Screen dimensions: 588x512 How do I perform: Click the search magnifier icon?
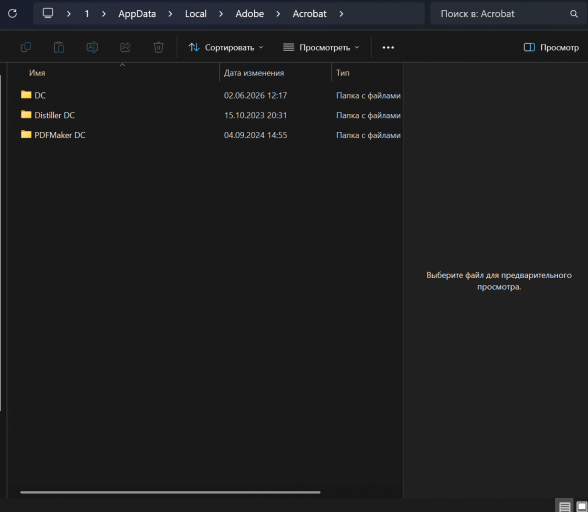(574, 14)
